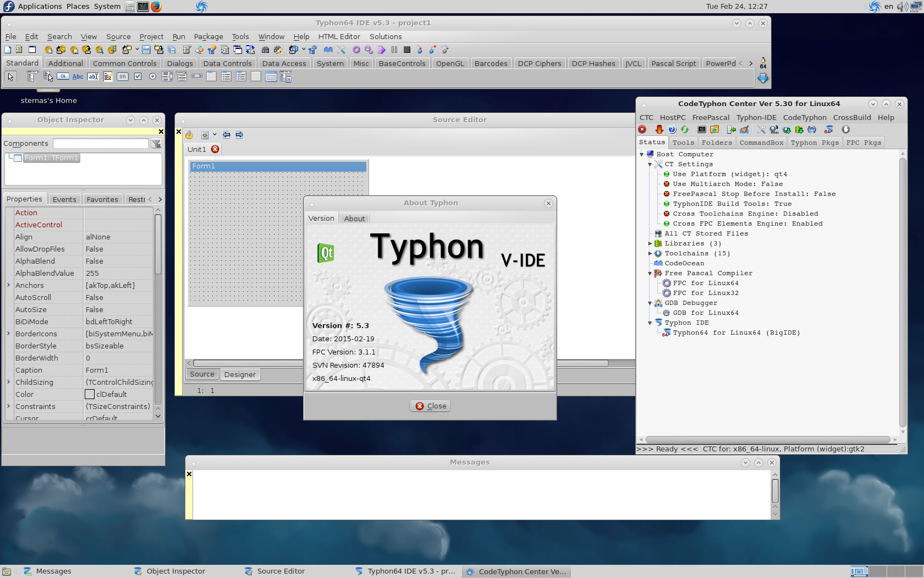Close the Unit1 editor tab
This screenshot has width=924, height=578.
215,149
